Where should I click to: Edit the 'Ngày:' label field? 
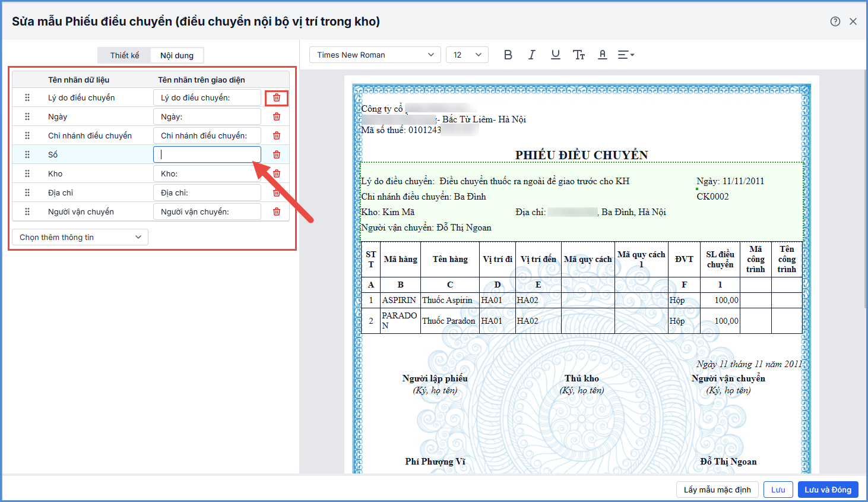point(207,116)
